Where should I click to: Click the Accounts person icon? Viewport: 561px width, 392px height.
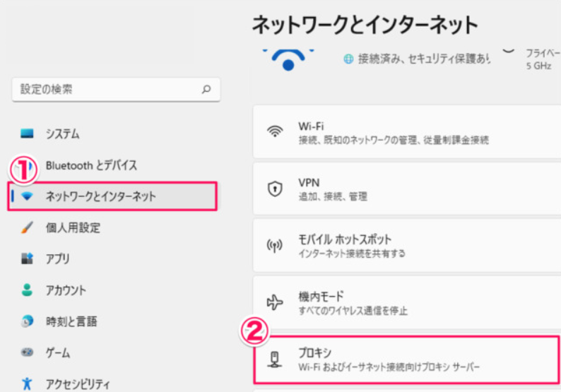pos(28,290)
